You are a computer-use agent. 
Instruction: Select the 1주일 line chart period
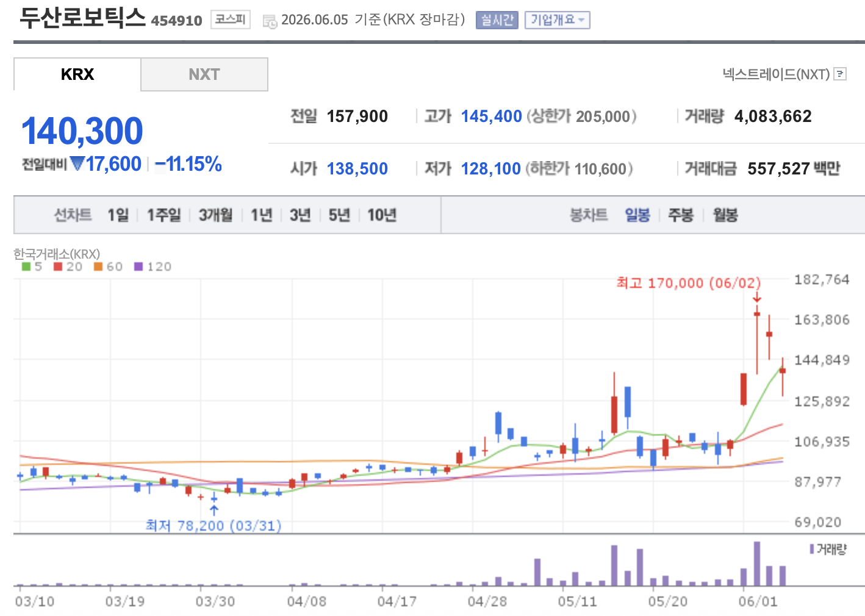tap(163, 215)
